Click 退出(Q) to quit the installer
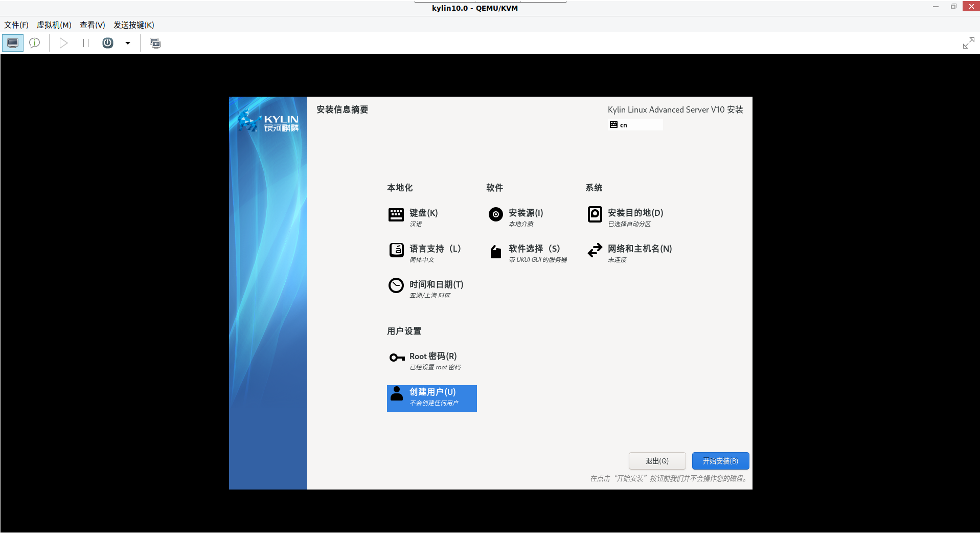Viewport: 980px width, 533px height. [657, 460]
